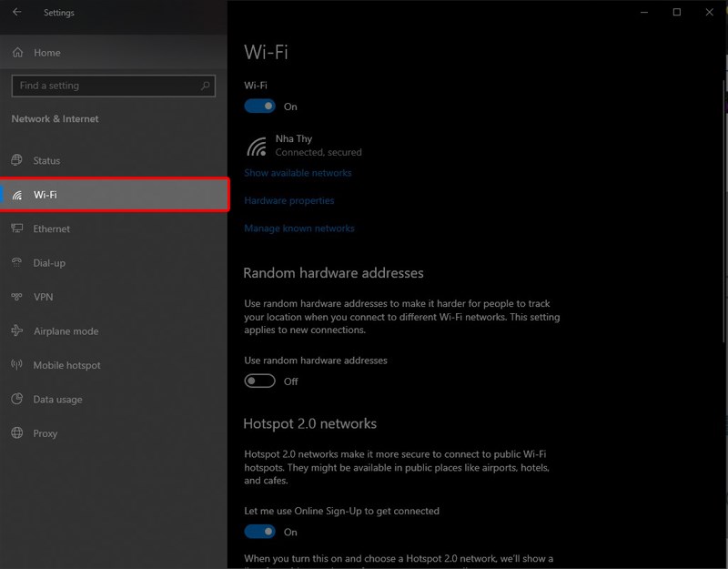Disable the Online Sign-Up toggle
This screenshot has height=569, width=728.
click(260, 532)
